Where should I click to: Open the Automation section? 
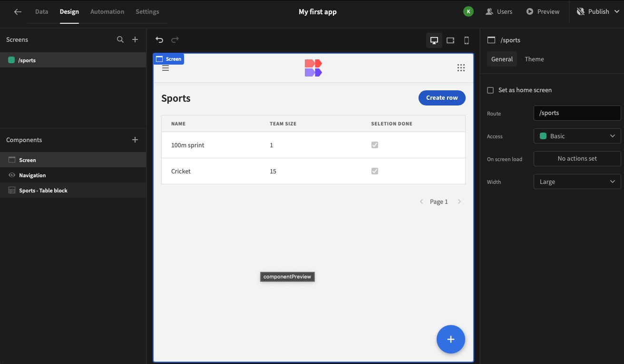(107, 11)
